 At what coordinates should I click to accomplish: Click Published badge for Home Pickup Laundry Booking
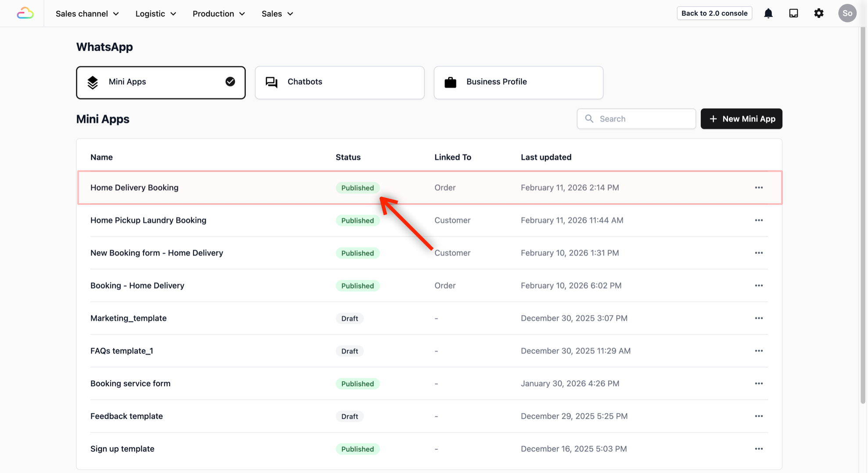coord(358,220)
